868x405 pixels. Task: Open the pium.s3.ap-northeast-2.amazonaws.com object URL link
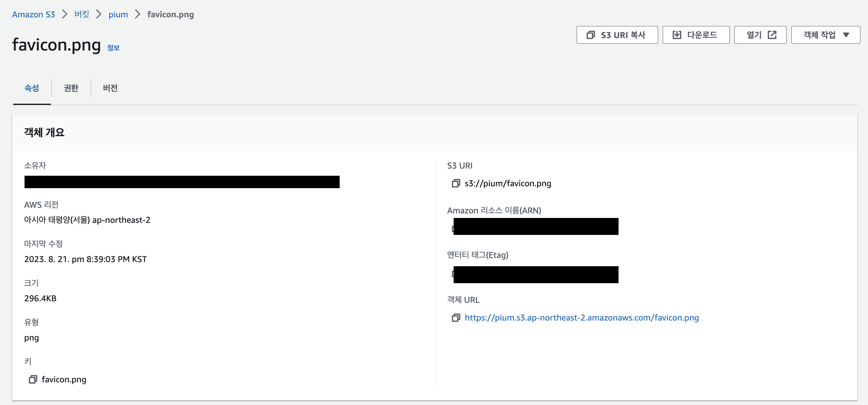click(582, 318)
